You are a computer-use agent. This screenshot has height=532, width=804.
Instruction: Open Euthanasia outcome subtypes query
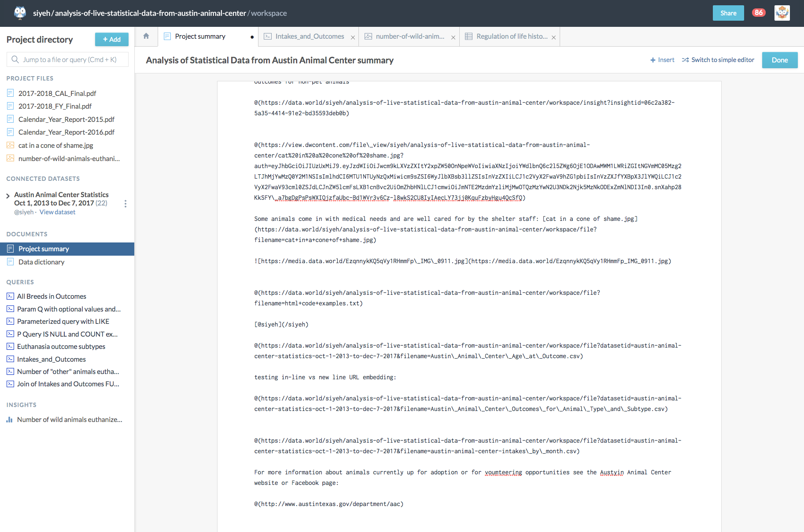coord(61,346)
